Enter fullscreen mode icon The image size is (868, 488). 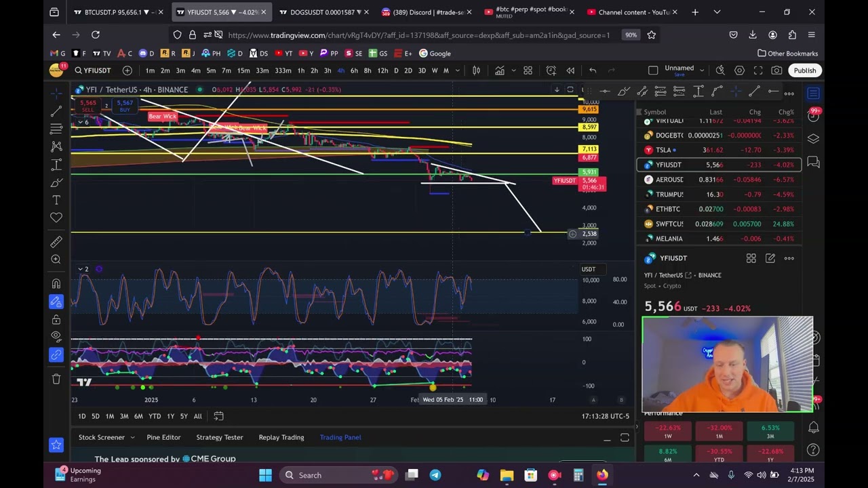click(758, 70)
